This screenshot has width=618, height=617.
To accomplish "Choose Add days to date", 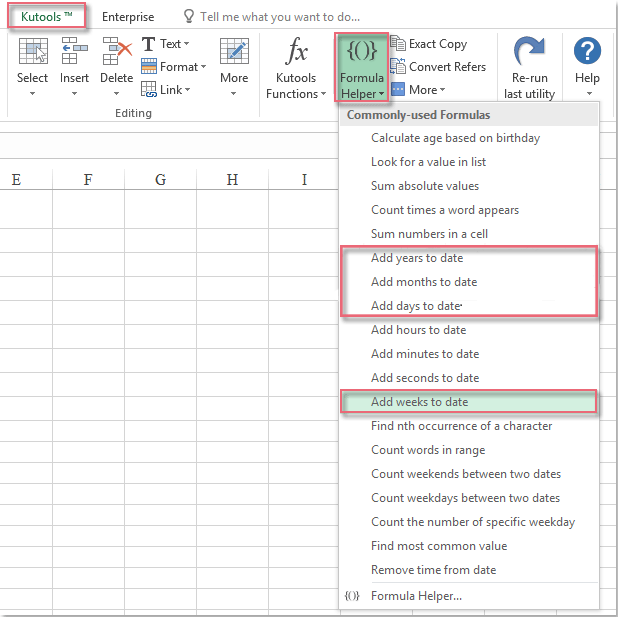I will [x=469, y=306].
